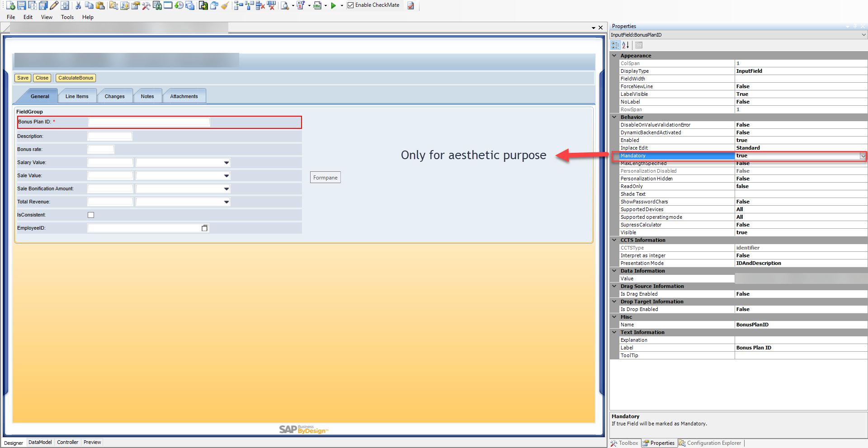This screenshot has width=868, height=448.
Task: Switch to the Line Items tab
Action: pos(77,96)
